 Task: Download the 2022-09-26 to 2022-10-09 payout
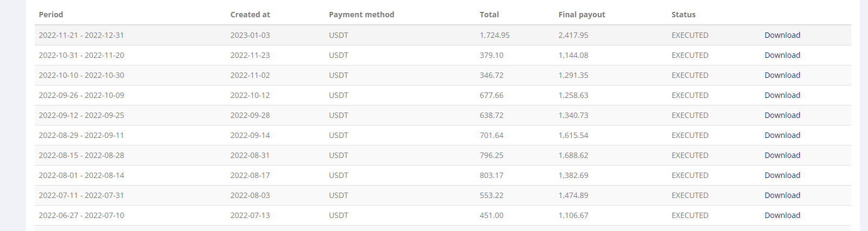pyautogui.click(x=782, y=95)
